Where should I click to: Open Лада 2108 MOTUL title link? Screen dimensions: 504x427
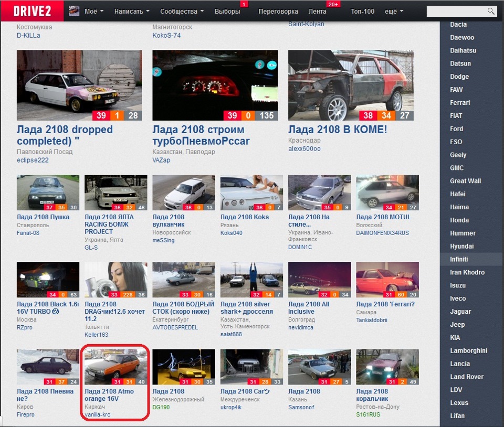(383, 217)
